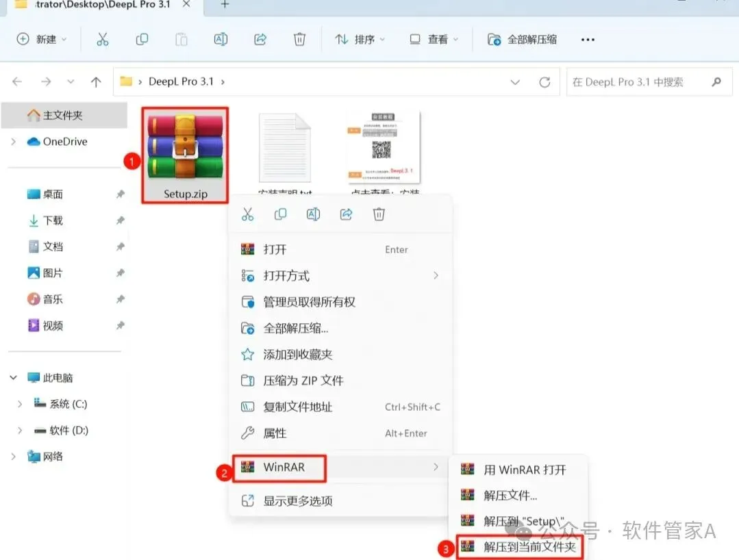Image resolution: width=739 pixels, height=560 pixels.
Task: Expand the 软件 (D:) drive node
Action: [20, 431]
